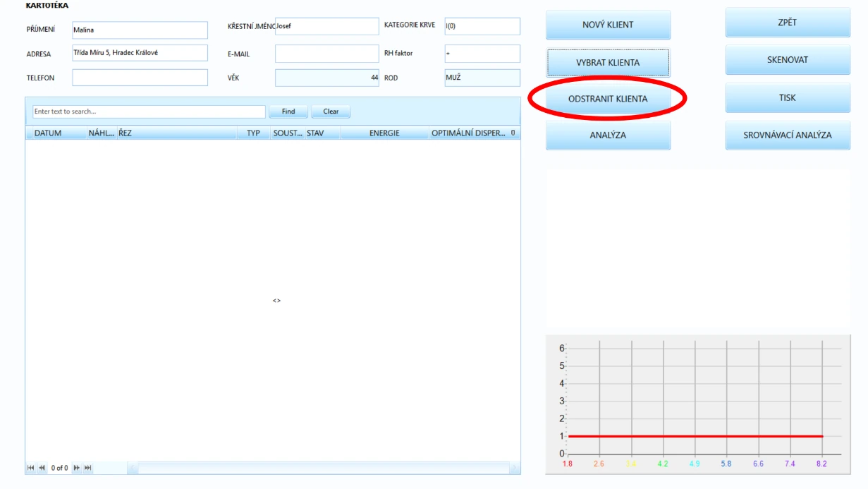This screenshot has height=489, width=868.
Task: Focus the KŘESTNÍ JMÉNO field with Josef
Action: point(326,26)
